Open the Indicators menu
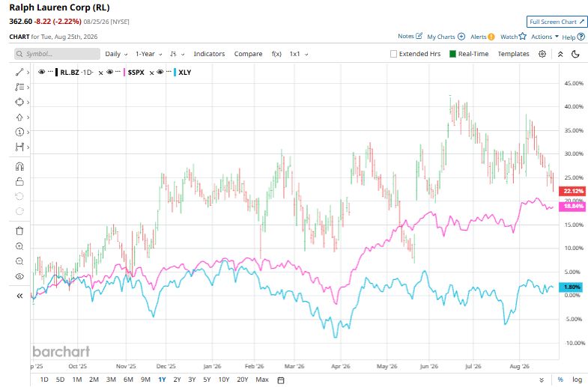The width and height of the screenshot is (588, 387). (209, 54)
